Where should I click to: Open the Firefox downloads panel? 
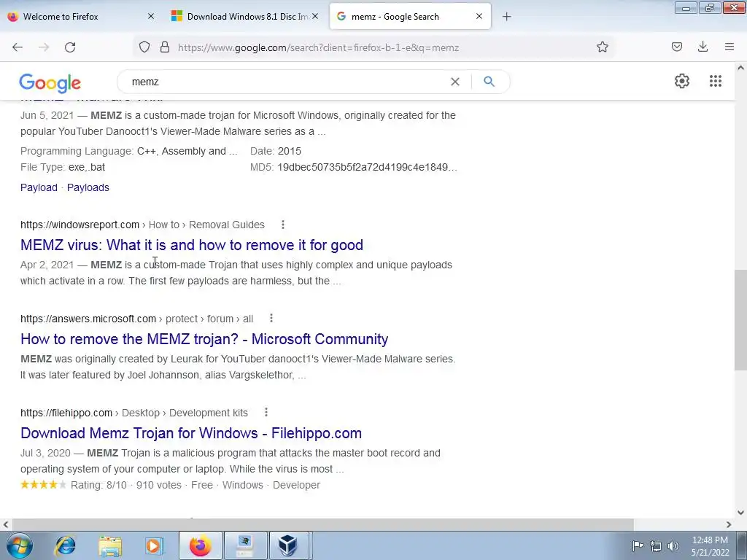[x=703, y=47]
